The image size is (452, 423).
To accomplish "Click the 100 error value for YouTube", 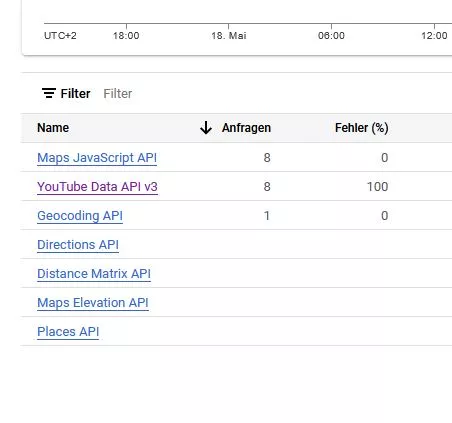I will point(377,187).
